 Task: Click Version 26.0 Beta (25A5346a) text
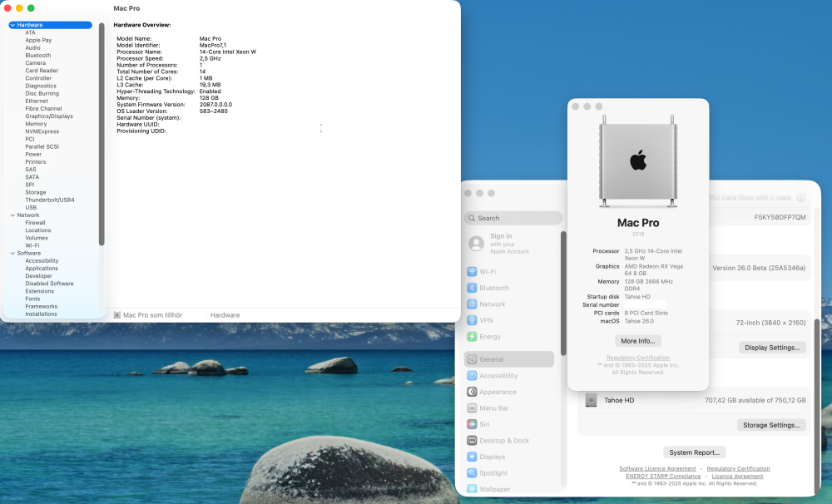point(759,268)
